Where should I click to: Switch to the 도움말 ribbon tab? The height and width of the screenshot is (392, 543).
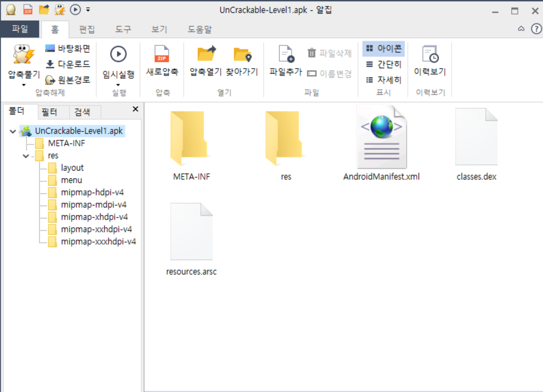tap(200, 30)
